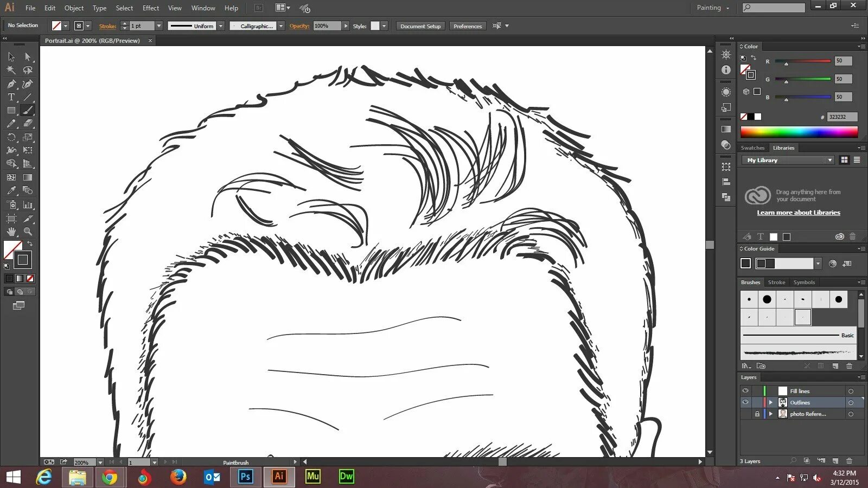
Task: Select the Eyedropper tool
Action: tap(11, 190)
